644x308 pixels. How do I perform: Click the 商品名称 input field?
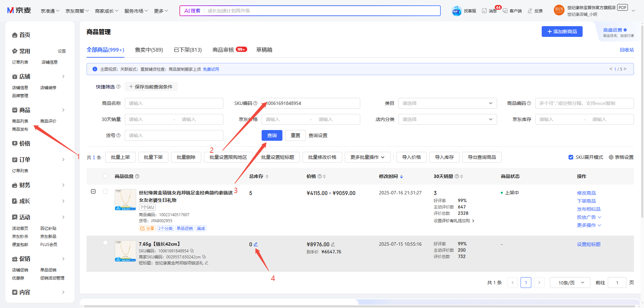click(x=174, y=103)
